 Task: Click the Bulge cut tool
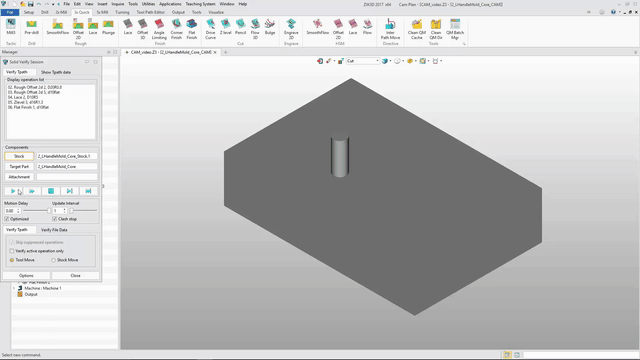270,27
